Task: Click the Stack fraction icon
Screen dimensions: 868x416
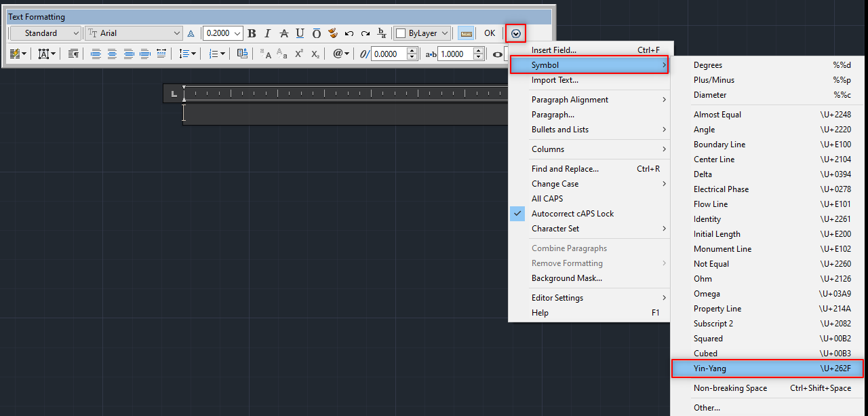Action: [382, 33]
